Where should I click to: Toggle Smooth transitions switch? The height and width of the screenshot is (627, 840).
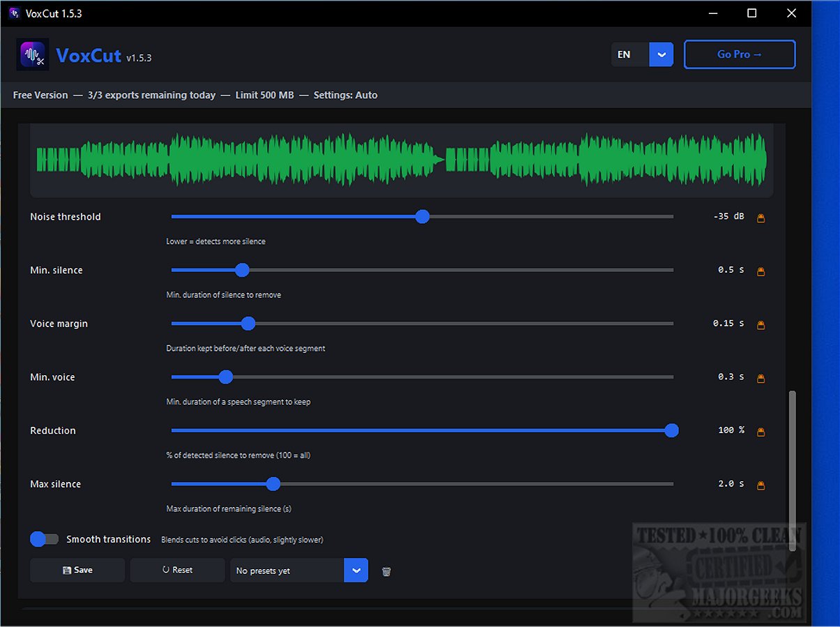[45, 539]
